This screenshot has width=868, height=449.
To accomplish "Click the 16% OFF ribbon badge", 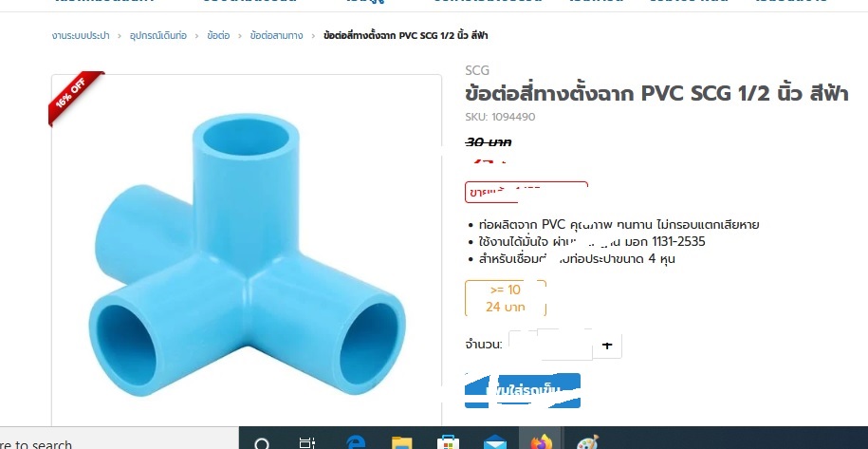I will [x=74, y=96].
